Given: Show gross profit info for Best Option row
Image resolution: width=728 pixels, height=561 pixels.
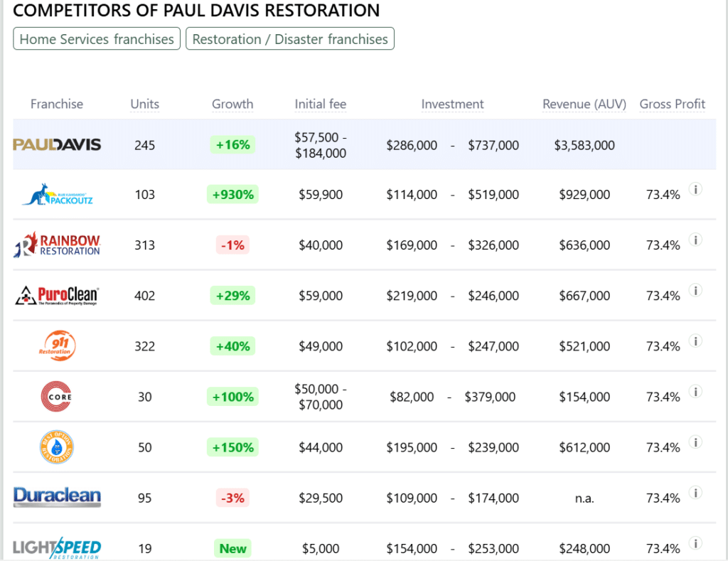Looking at the screenshot, I should click(x=695, y=442).
